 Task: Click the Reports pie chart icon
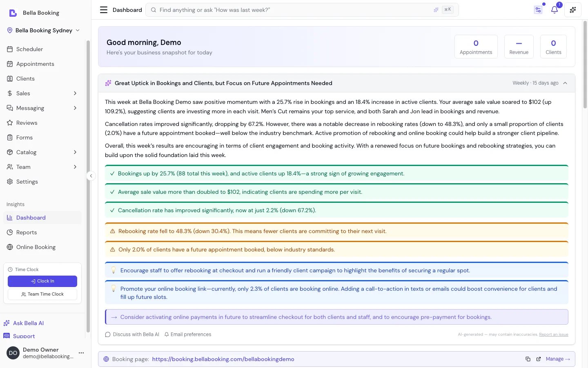pyautogui.click(x=10, y=232)
